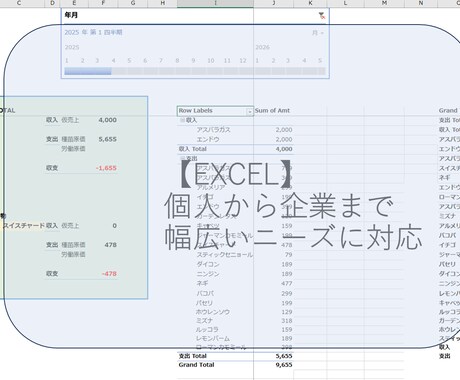Screen dimensions: 460x380
Task: Select the Sum of Amt header cell
Action: [x=272, y=110]
